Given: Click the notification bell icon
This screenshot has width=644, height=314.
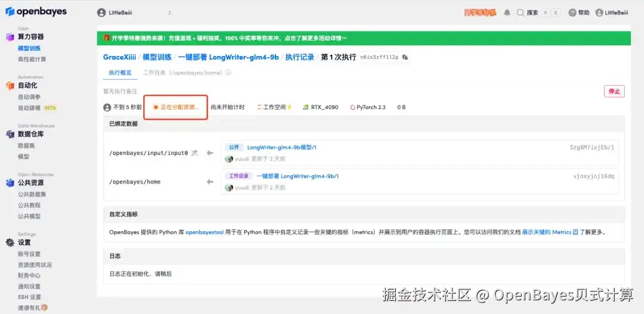Looking at the screenshot, I should 507,13.
